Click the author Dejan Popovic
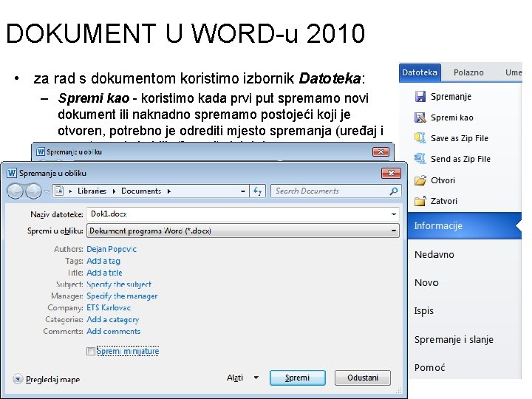 (112, 249)
